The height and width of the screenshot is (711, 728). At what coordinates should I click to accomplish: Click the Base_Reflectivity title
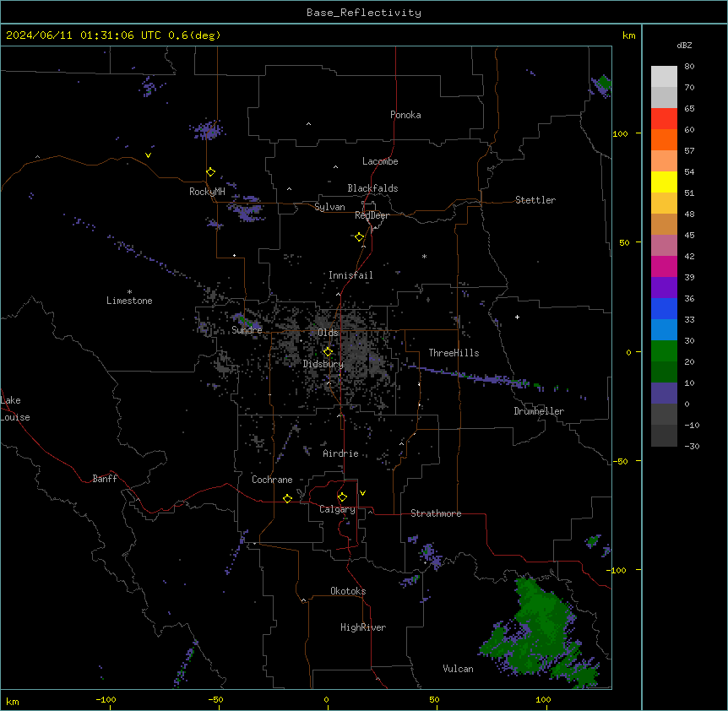364,13
